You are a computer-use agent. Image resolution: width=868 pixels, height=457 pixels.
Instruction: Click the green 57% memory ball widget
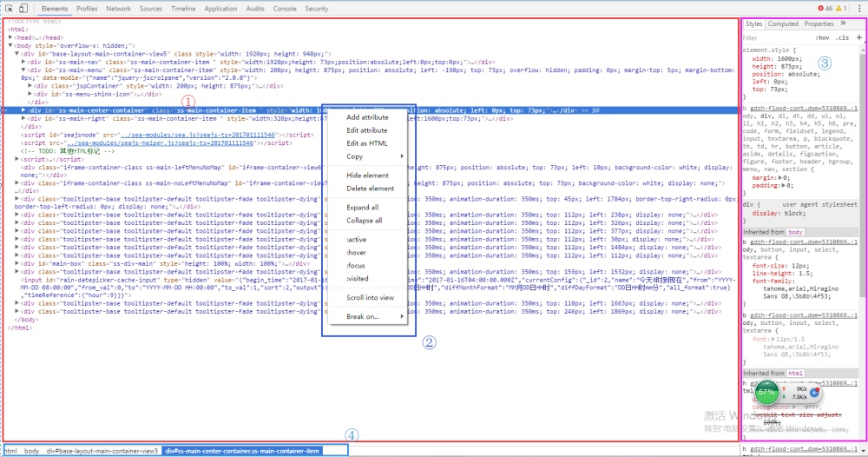(x=766, y=392)
